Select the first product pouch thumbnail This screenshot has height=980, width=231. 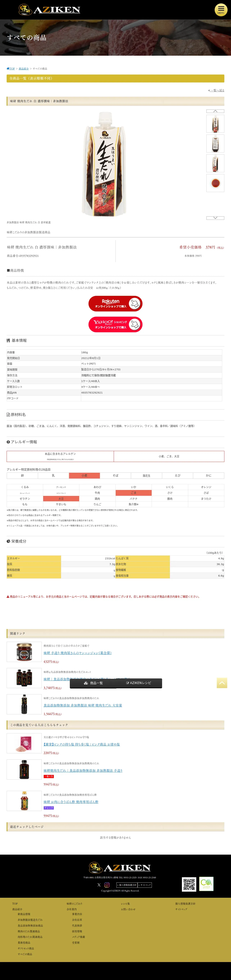[215, 124]
